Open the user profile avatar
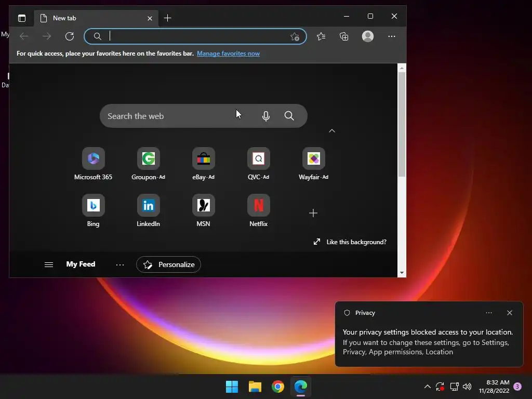The height and width of the screenshot is (399, 532). pos(368,36)
